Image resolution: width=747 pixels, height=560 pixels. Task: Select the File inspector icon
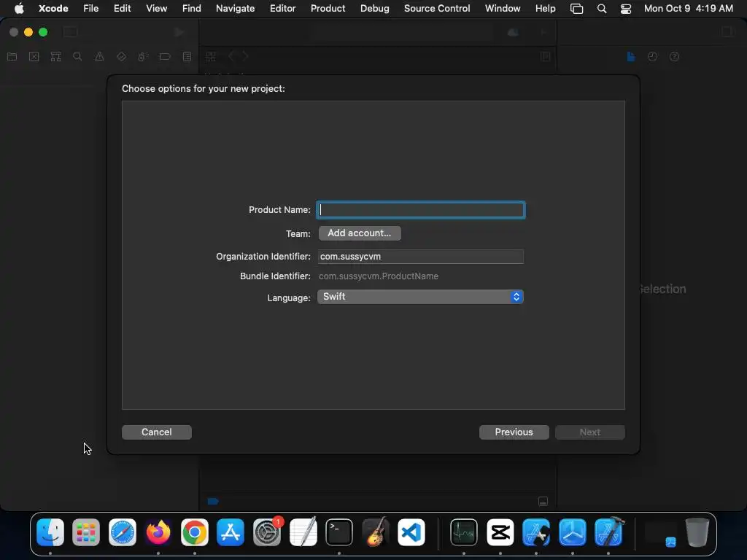point(631,57)
